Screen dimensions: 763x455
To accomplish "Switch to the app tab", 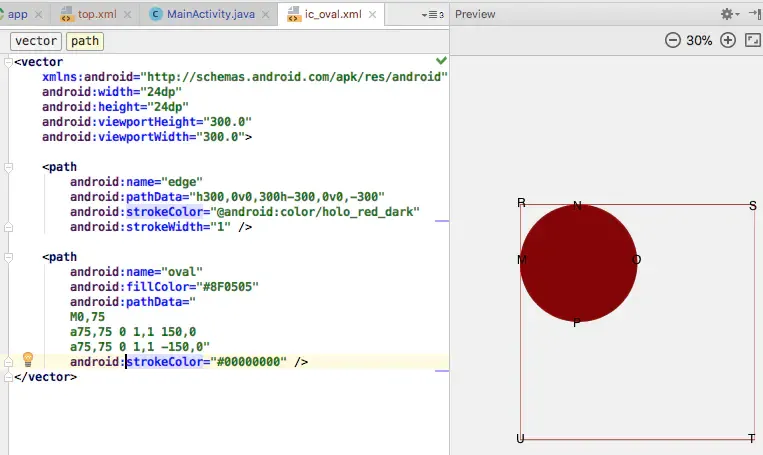I will [x=17, y=14].
